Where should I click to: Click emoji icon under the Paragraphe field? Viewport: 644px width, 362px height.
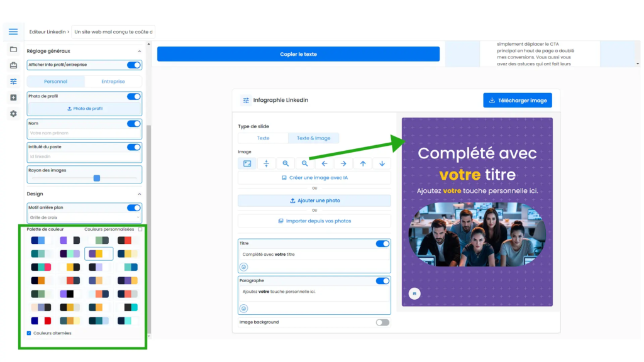243,308
